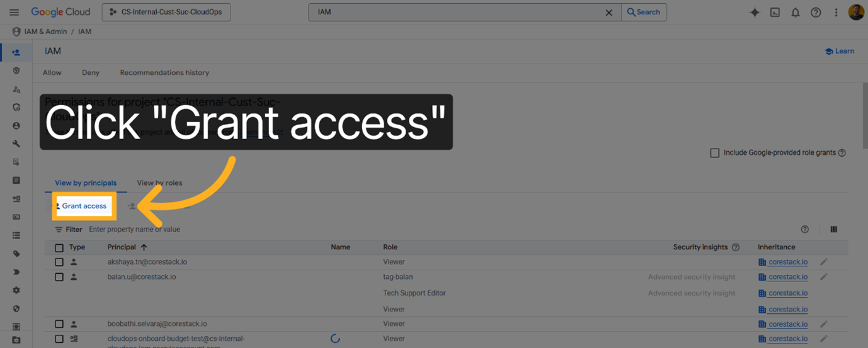This screenshot has height=348, width=868.
Task: Click the Tech Support Editor role cell
Action: pyautogui.click(x=414, y=293)
